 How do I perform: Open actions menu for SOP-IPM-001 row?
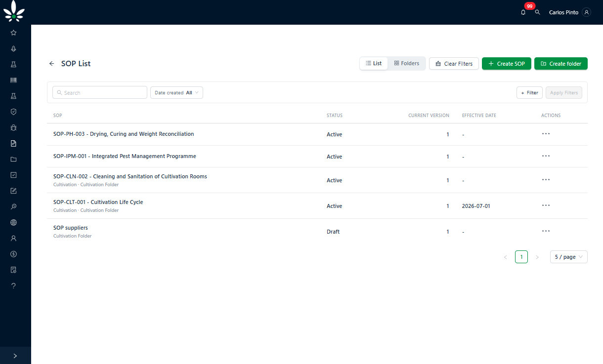pos(546,156)
